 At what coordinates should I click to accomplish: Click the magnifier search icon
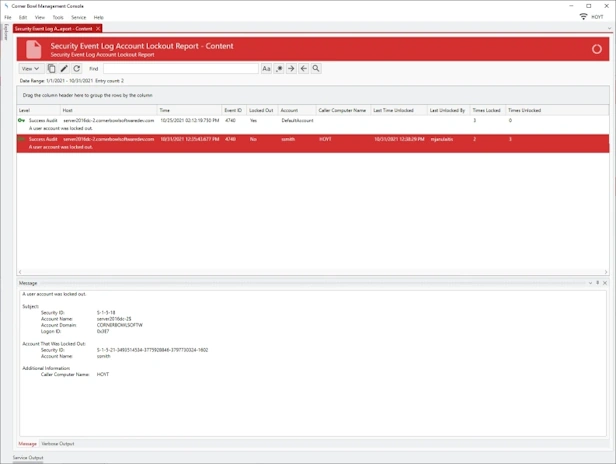tap(316, 69)
